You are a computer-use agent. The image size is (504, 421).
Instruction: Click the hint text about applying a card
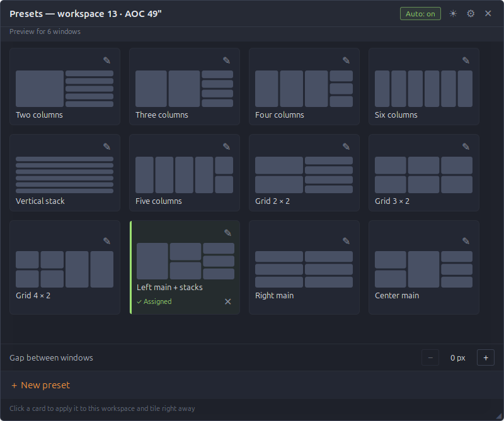coord(102,408)
